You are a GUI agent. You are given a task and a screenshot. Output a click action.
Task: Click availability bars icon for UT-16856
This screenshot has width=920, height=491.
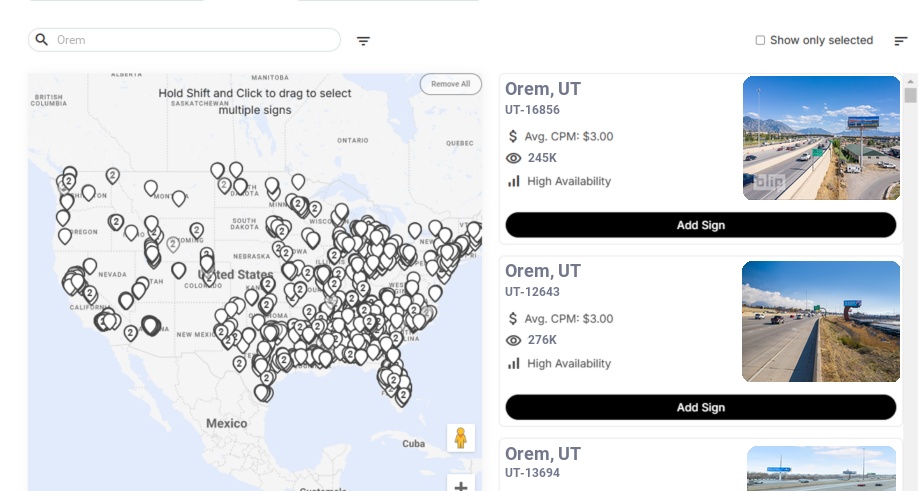pos(513,181)
